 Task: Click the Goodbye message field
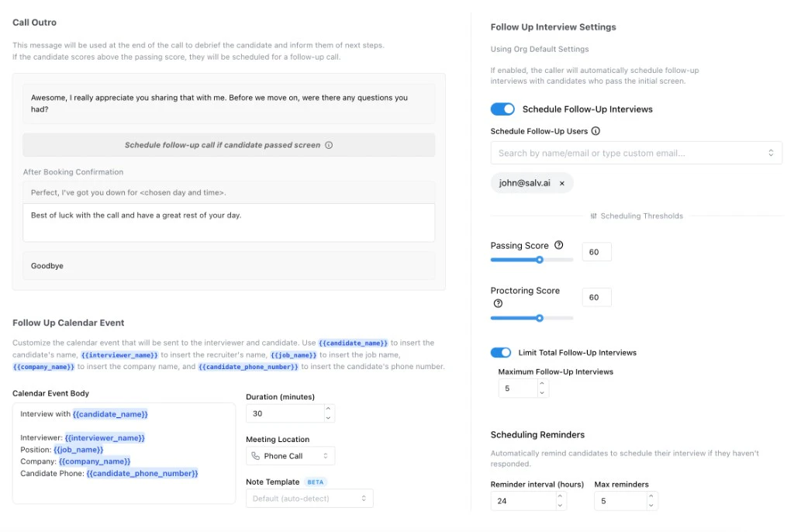point(229,266)
